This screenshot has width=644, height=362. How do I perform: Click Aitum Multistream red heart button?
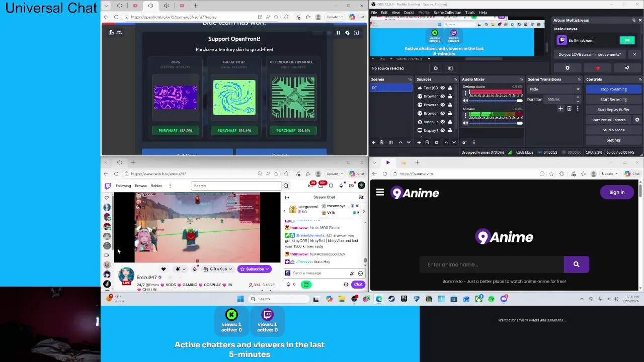click(597, 68)
